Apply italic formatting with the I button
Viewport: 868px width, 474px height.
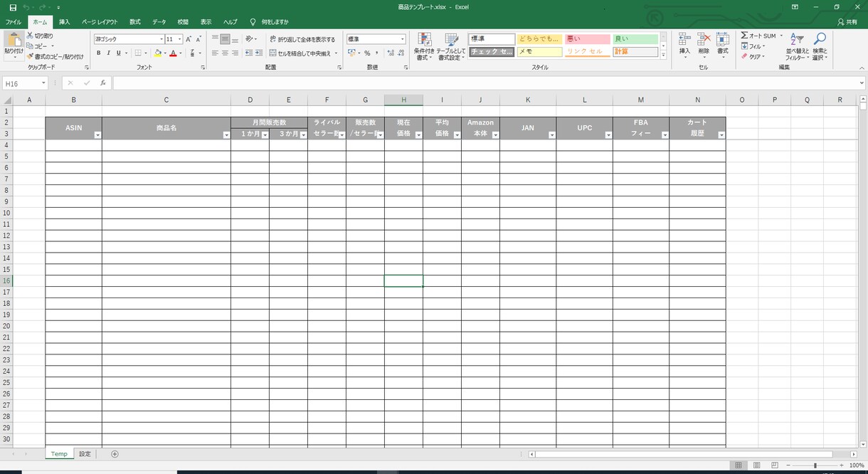point(108,53)
